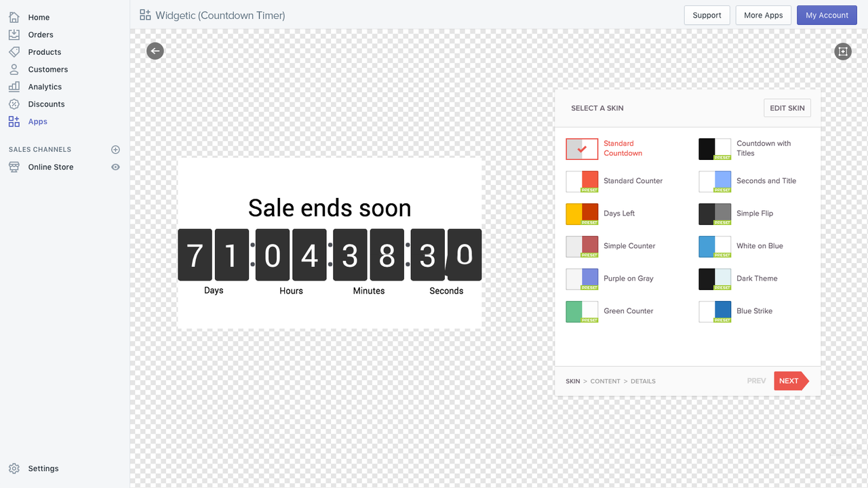Select the Apps icon in the sidebar
This screenshot has width=868, height=488.
(x=15, y=121)
